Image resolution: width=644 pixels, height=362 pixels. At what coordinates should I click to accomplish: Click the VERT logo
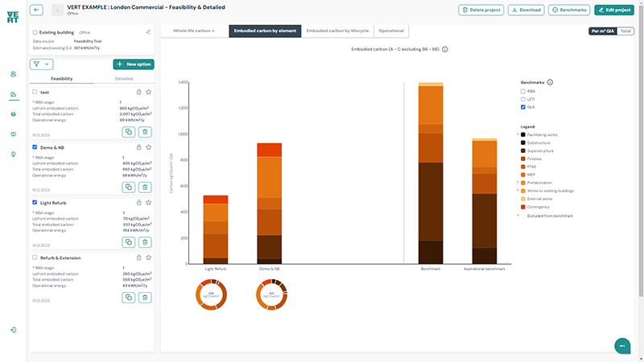pos(13,17)
